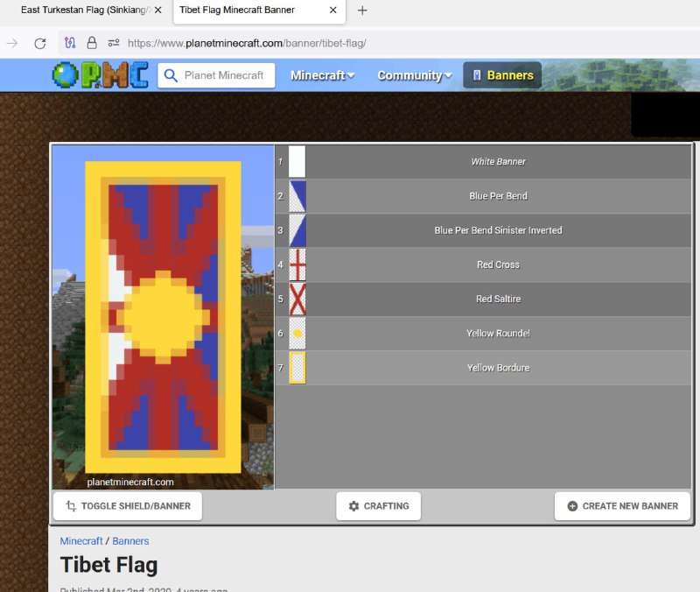This screenshot has height=592, width=700.
Task: Click the Red Saltire pattern icon
Action: (x=297, y=300)
